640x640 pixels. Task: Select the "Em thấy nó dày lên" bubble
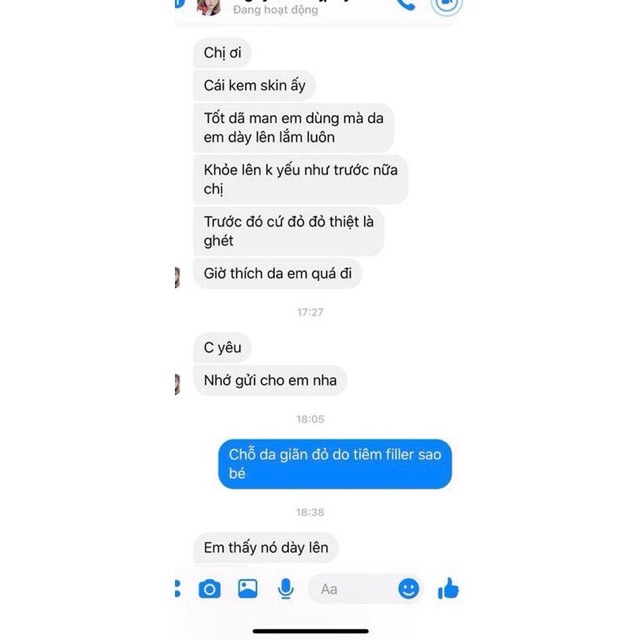click(266, 548)
